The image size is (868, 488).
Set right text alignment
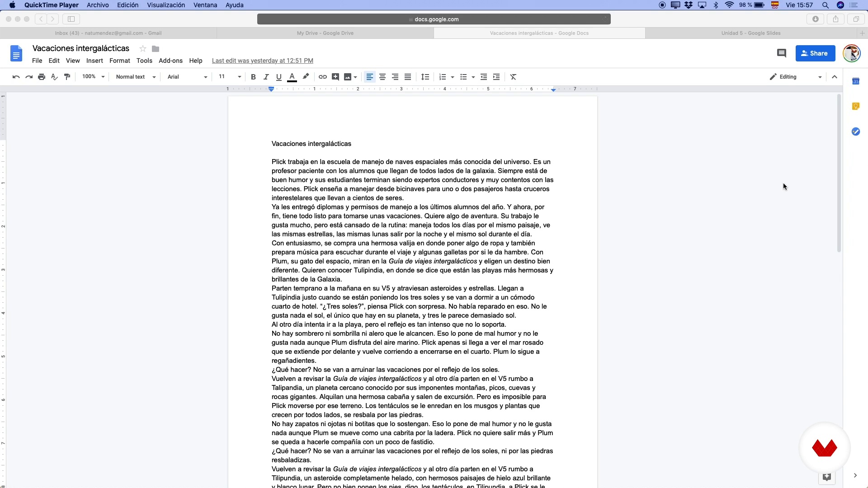(x=395, y=77)
